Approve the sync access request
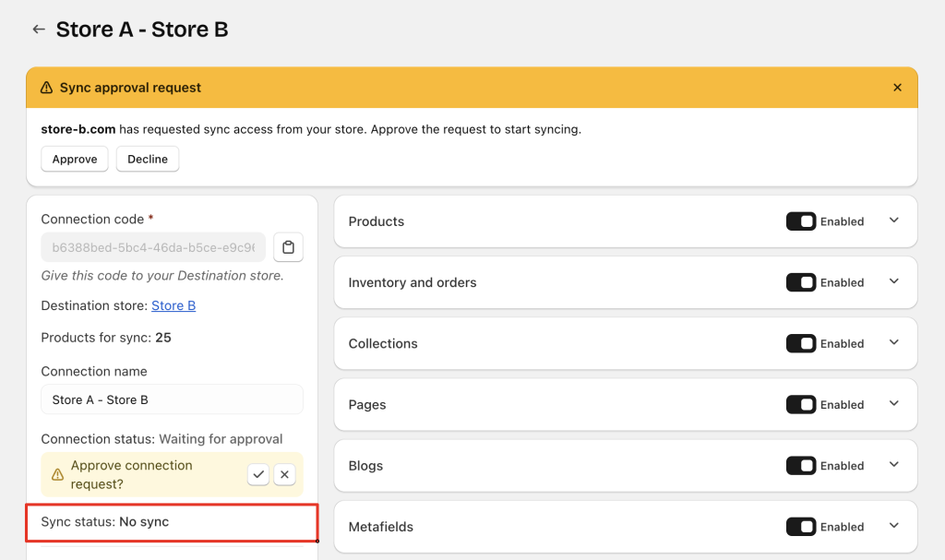Image resolution: width=945 pixels, height=560 pixels. point(75,159)
